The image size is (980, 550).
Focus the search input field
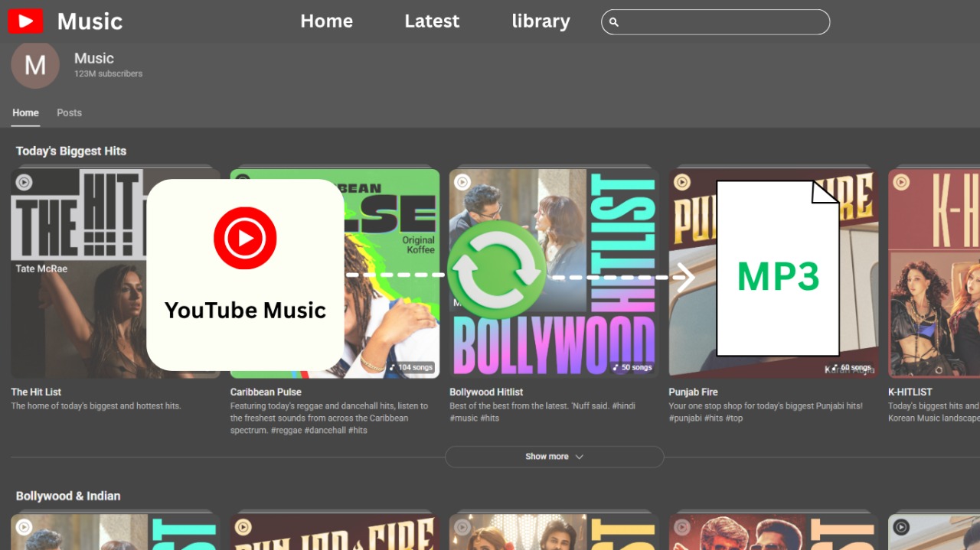(x=716, y=22)
